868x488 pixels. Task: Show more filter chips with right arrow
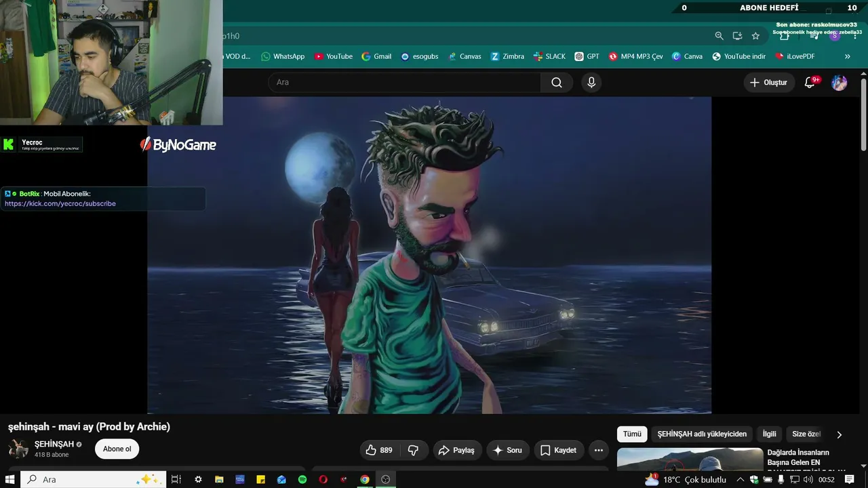[839, 434]
